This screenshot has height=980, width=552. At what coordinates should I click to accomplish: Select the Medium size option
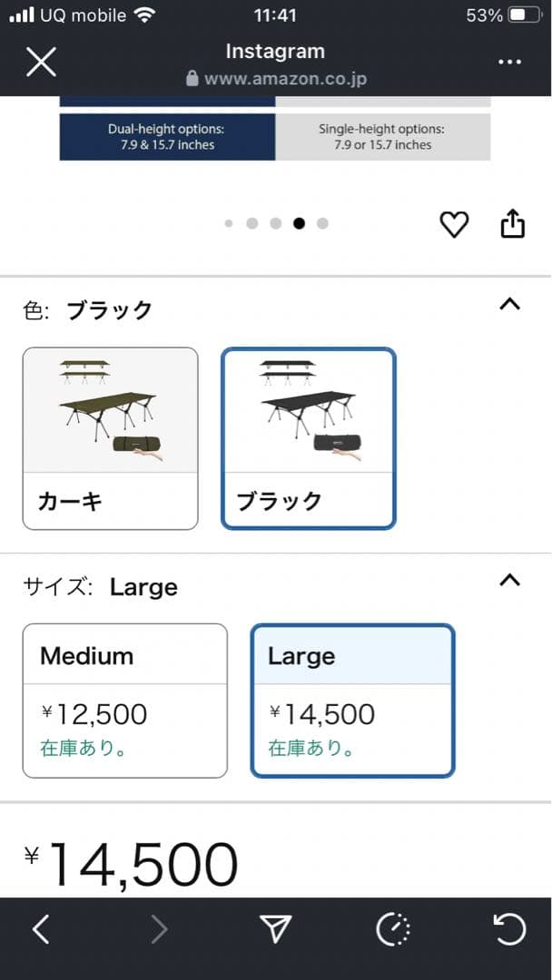click(x=124, y=701)
